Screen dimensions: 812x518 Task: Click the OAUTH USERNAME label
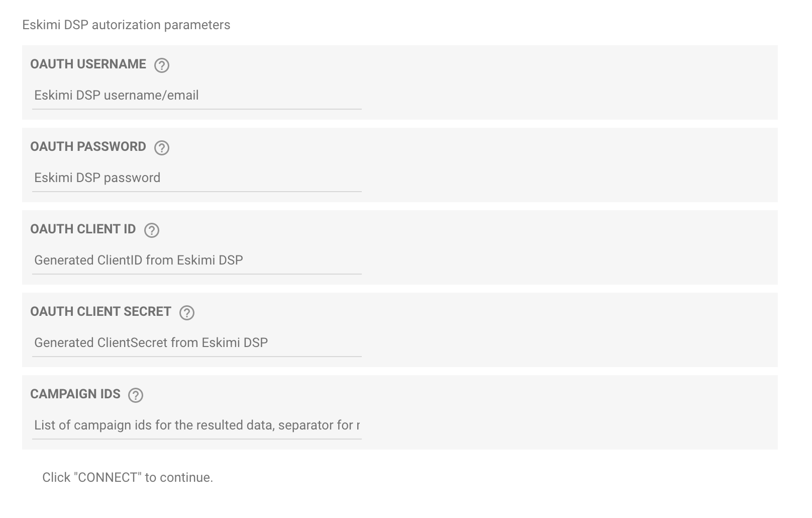88,64
